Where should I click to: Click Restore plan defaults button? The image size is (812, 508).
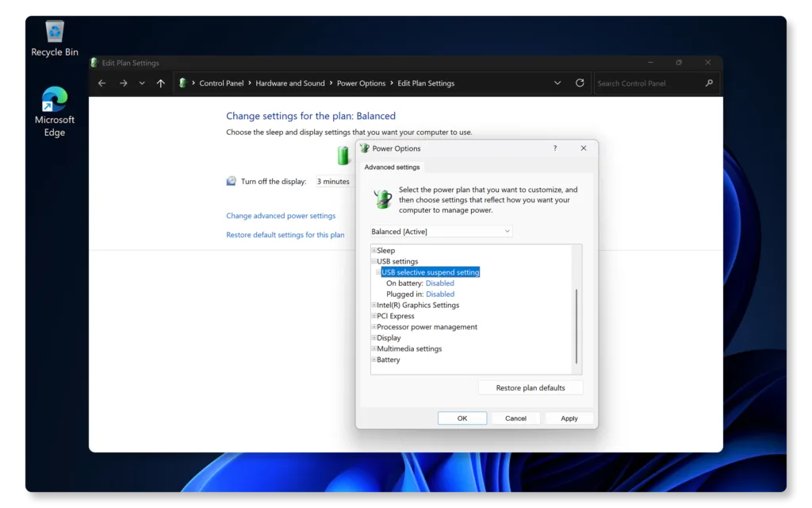coord(530,387)
